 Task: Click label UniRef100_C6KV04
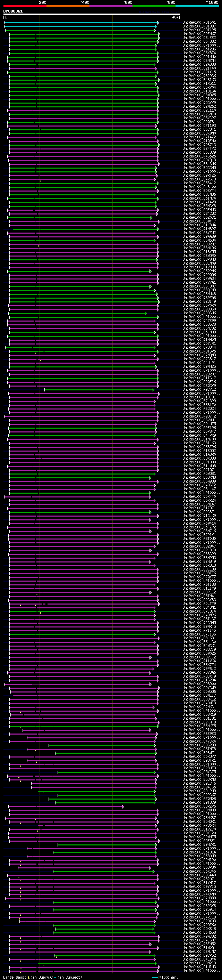(x=199, y=88)
